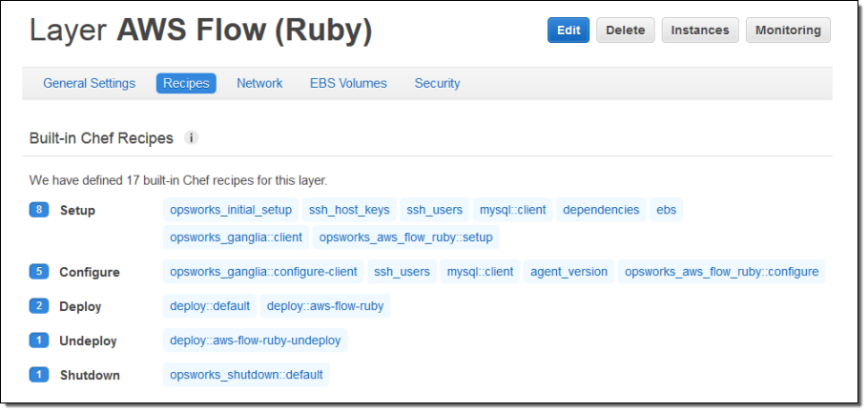
Task: Click the Configure count badge showing 5
Action: 39,272
